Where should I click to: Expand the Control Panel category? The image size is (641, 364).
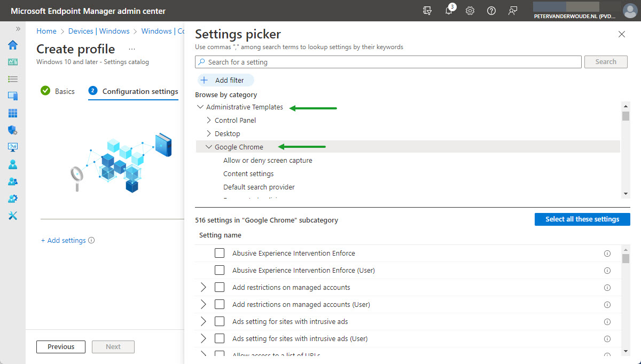[x=209, y=120]
